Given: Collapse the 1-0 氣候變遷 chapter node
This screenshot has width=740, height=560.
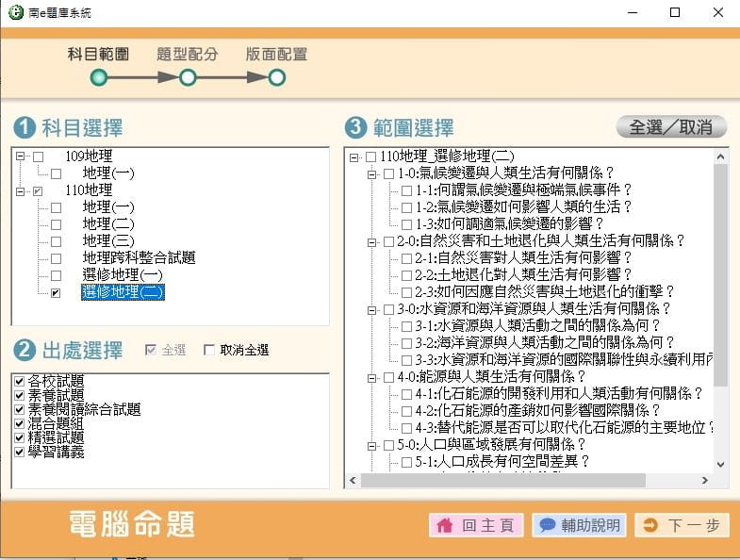Looking at the screenshot, I should [372, 174].
